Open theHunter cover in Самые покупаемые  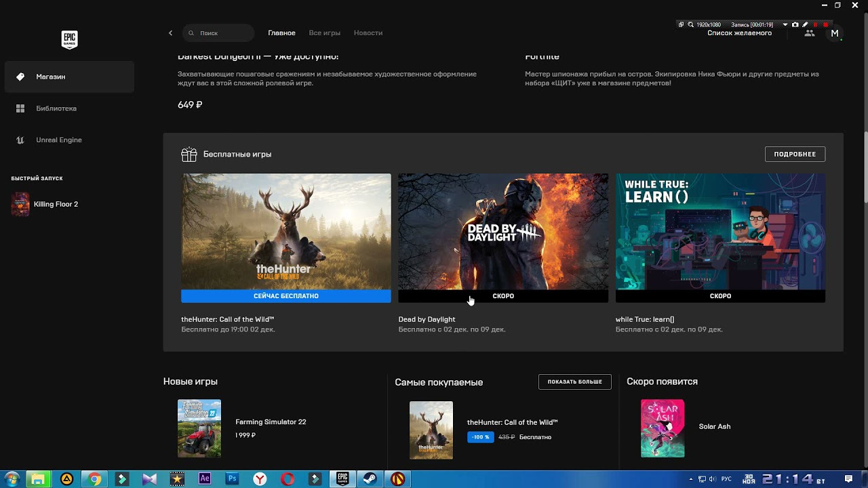(x=431, y=430)
